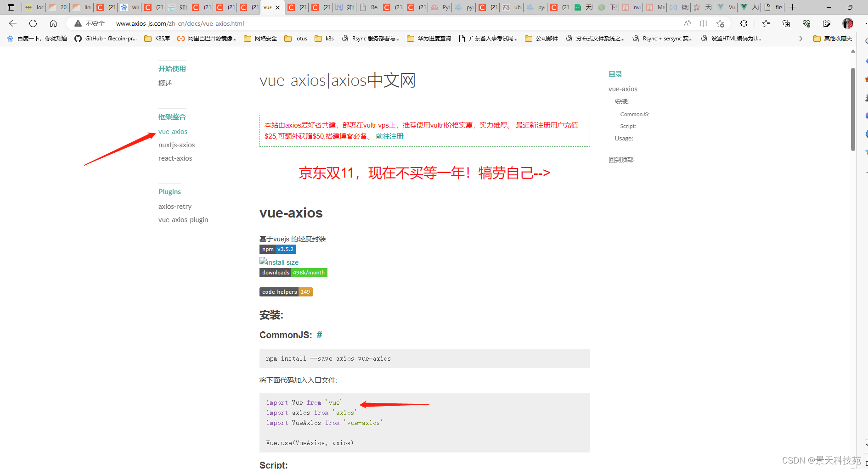Switch to the Vu browser tab

click(727, 7)
